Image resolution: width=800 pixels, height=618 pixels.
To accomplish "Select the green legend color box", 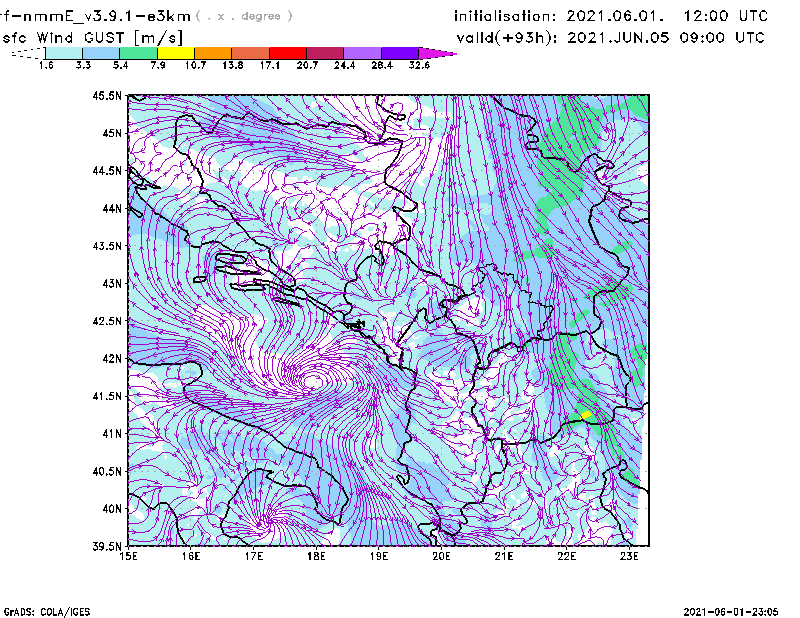I will [x=138, y=53].
